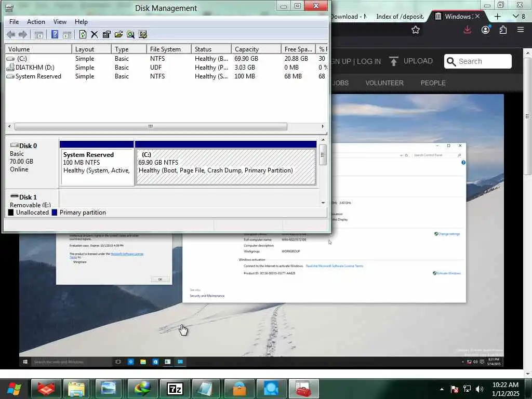Select the (C:) volume row in the list
This screenshot has height=399, width=532.
pyautogui.click(x=166, y=59)
